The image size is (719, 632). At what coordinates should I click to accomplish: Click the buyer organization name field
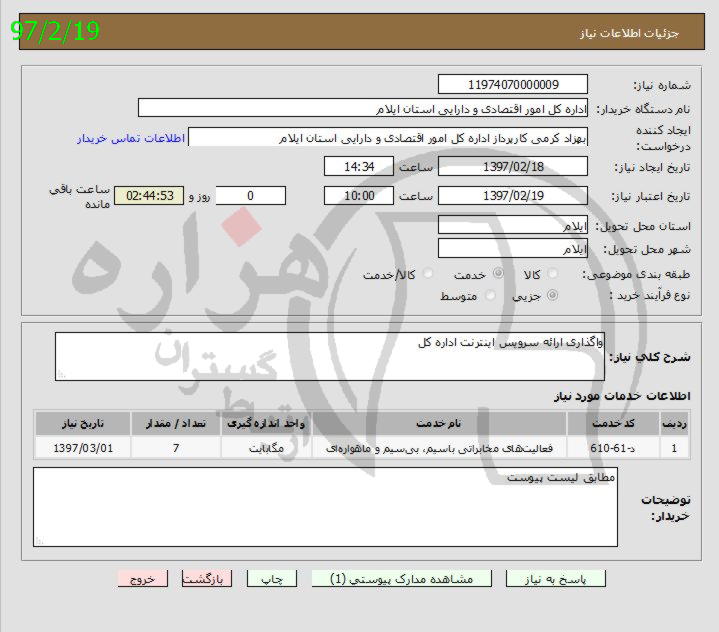pos(363,108)
